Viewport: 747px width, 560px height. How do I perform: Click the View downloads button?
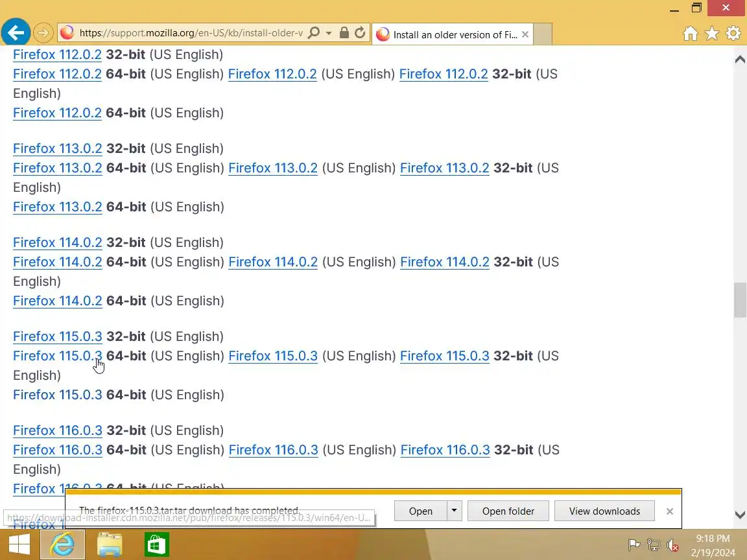click(604, 511)
